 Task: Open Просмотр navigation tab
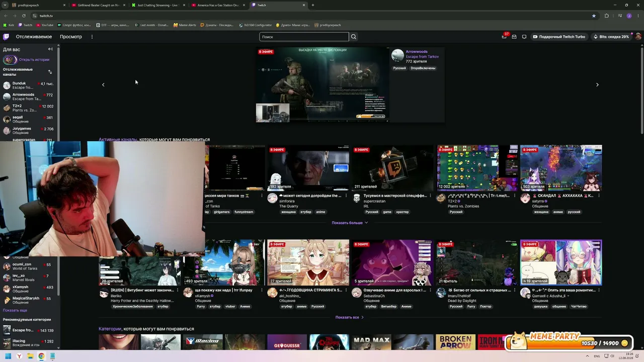[x=71, y=37]
